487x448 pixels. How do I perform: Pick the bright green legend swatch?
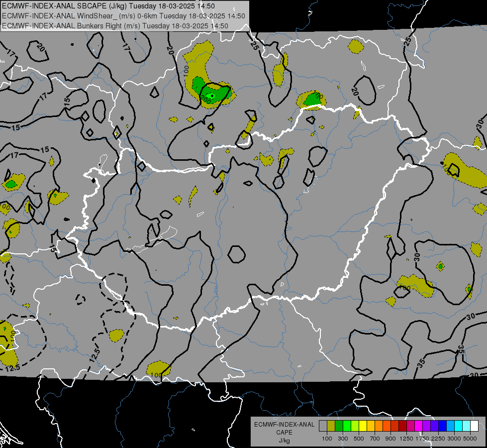347,426
